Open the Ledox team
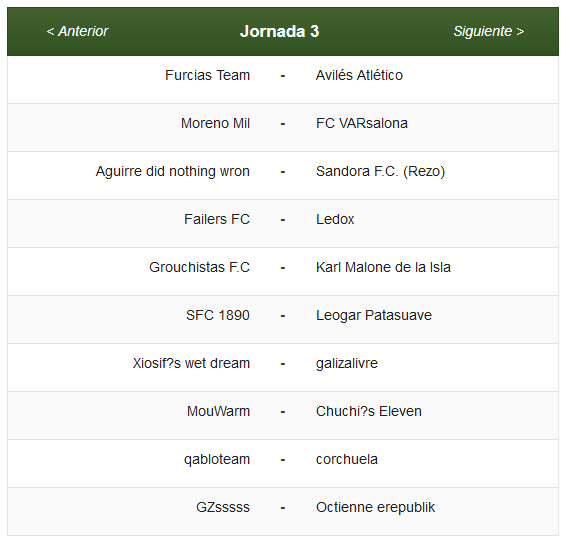The width and height of the screenshot is (563, 543). click(335, 219)
